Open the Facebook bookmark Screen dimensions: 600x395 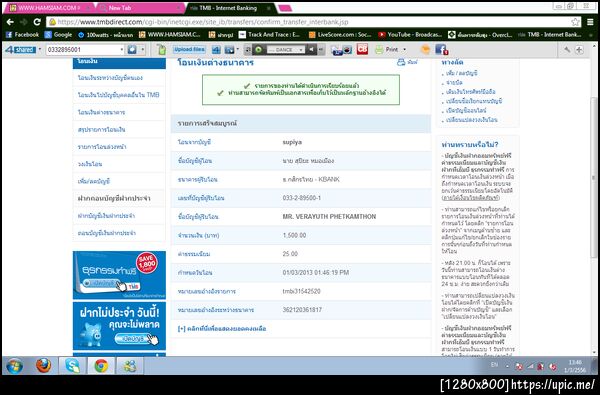coord(23,35)
